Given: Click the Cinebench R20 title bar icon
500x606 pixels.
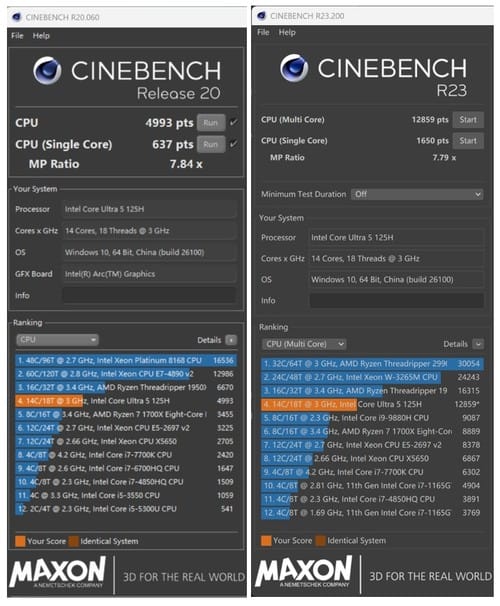Looking at the screenshot, I should point(16,17).
